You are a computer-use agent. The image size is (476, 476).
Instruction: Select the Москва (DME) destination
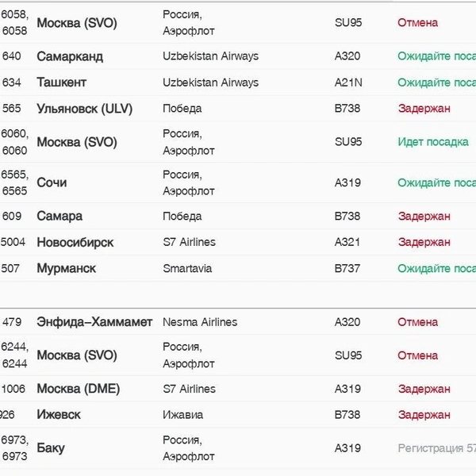pyautogui.click(x=79, y=389)
